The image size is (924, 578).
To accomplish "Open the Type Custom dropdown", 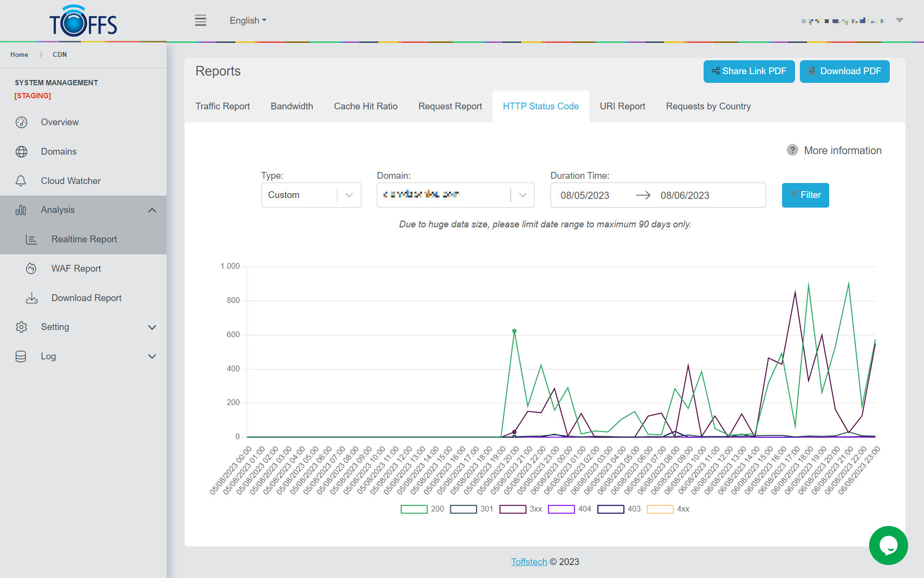I will [311, 195].
